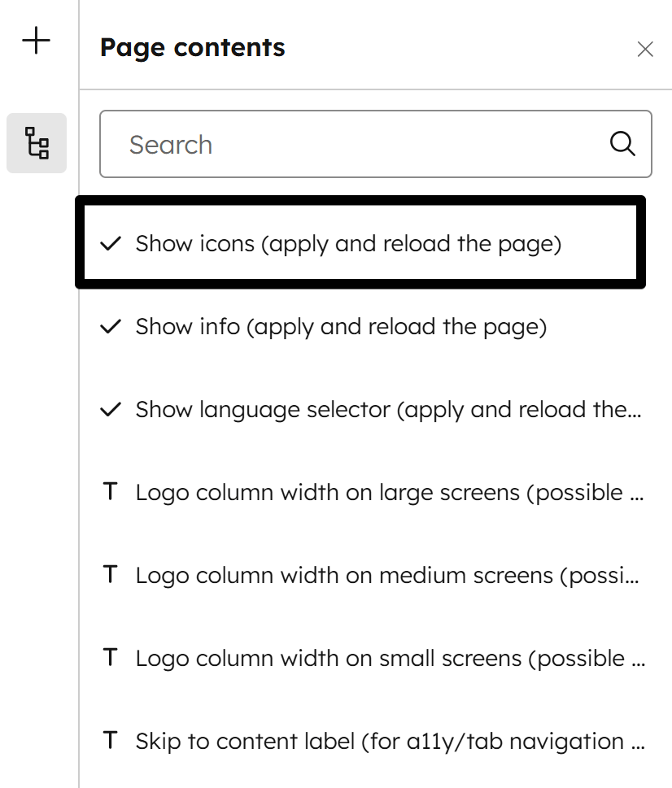Click the text icon for small screens width
The height and width of the screenshot is (788, 672).
pos(111,659)
